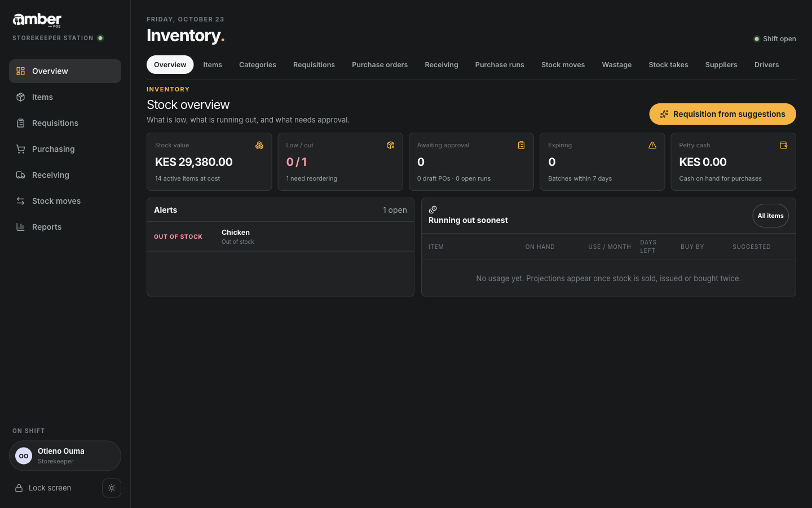Open Purchasing via the cart icon
Image resolution: width=812 pixels, height=508 pixels.
tap(21, 149)
